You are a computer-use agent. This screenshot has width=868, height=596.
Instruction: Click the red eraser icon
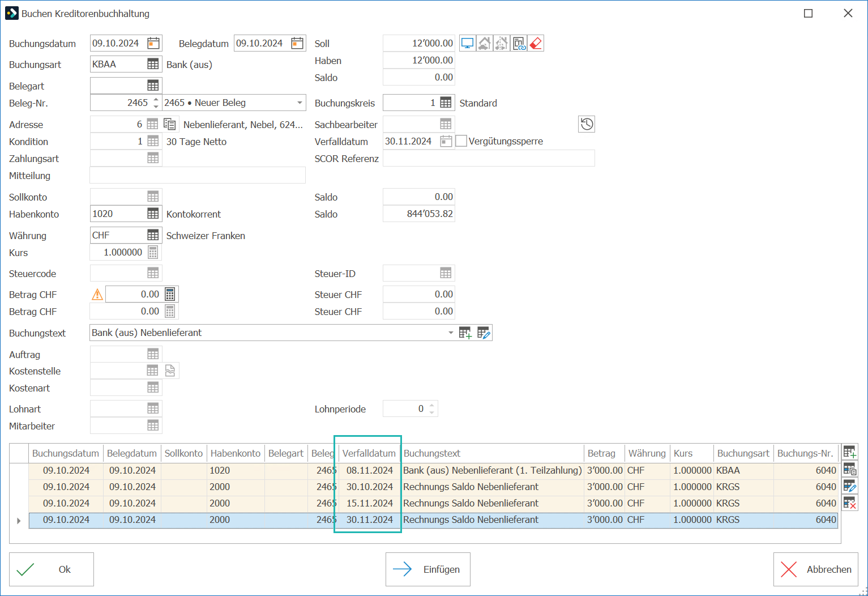pyautogui.click(x=536, y=44)
